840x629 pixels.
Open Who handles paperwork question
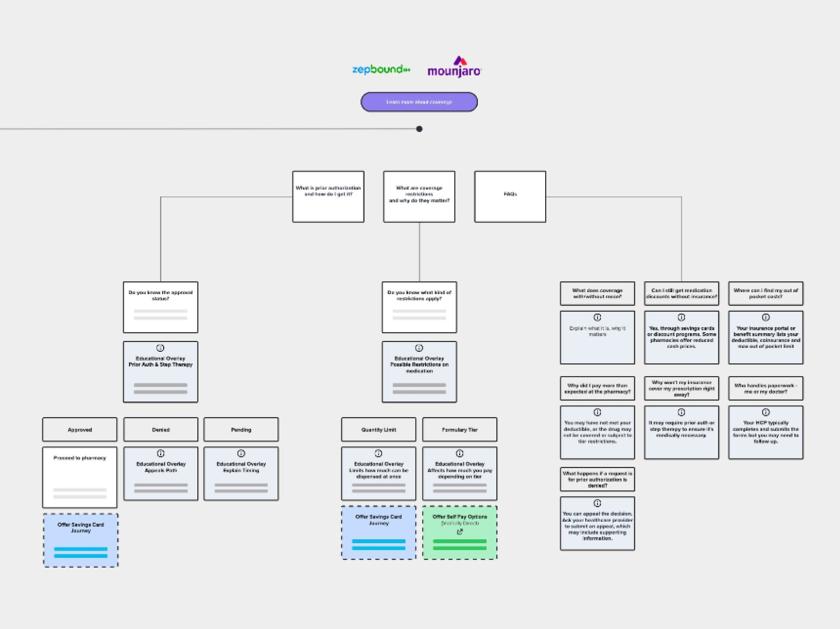(x=765, y=388)
